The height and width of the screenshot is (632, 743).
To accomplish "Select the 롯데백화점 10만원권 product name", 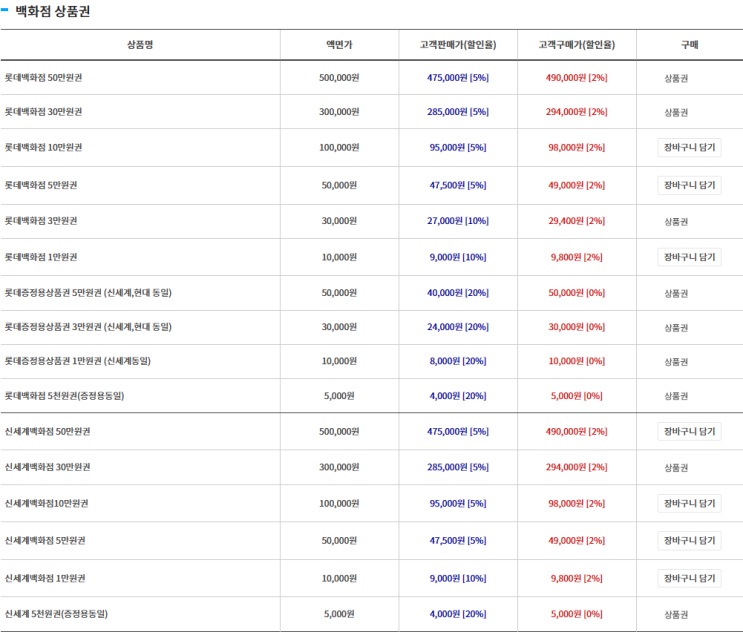I will [x=43, y=147].
